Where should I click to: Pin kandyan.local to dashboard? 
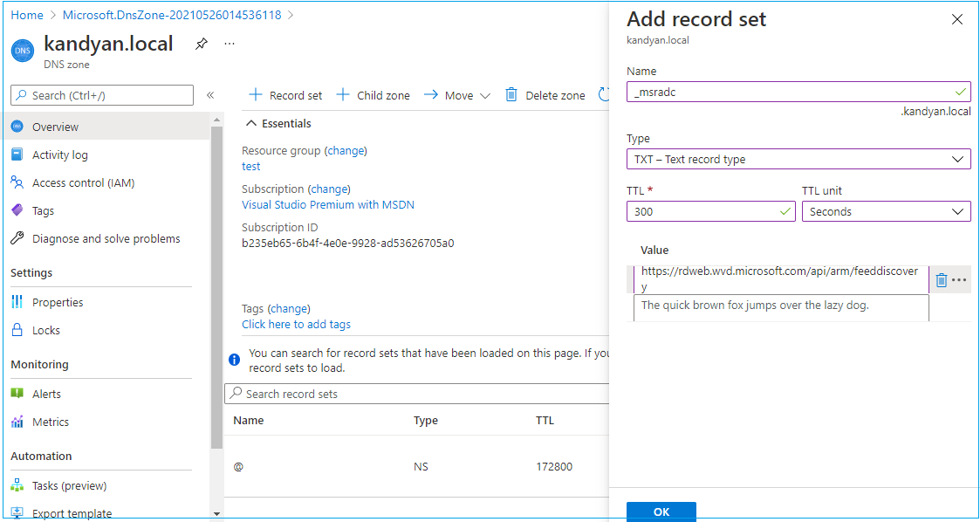[202, 44]
